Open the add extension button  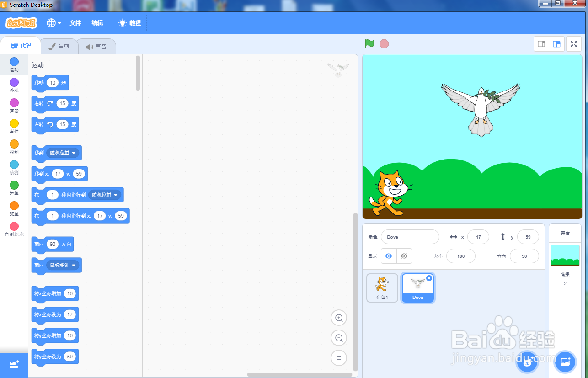point(14,365)
